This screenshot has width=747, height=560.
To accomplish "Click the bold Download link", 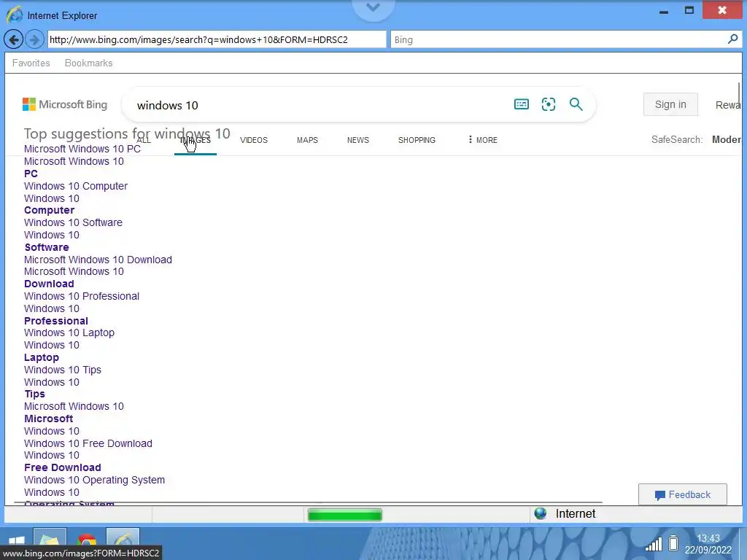I will pyautogui.click(x=49, y=284).
